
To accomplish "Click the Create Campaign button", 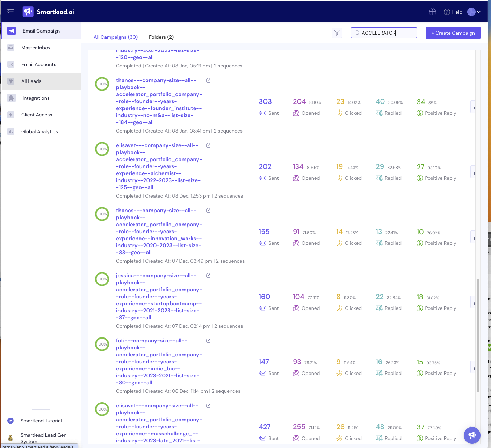I will tap(453, 33).
